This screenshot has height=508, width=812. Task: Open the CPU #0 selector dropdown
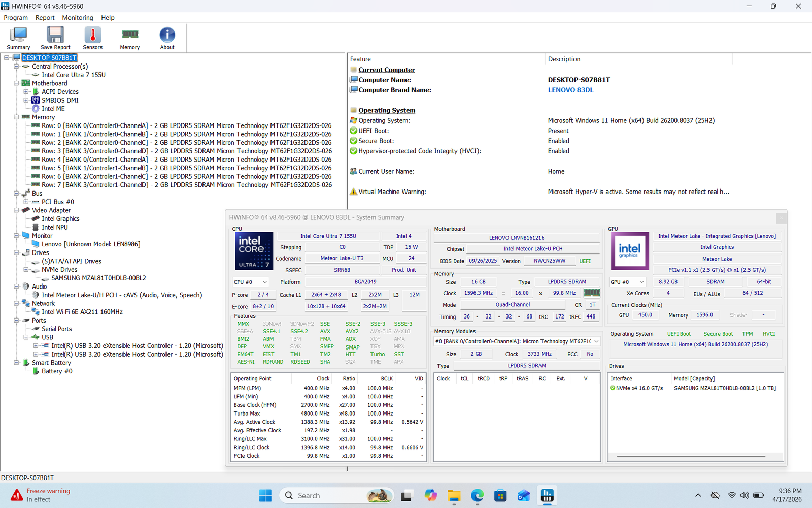coord(250,282)
